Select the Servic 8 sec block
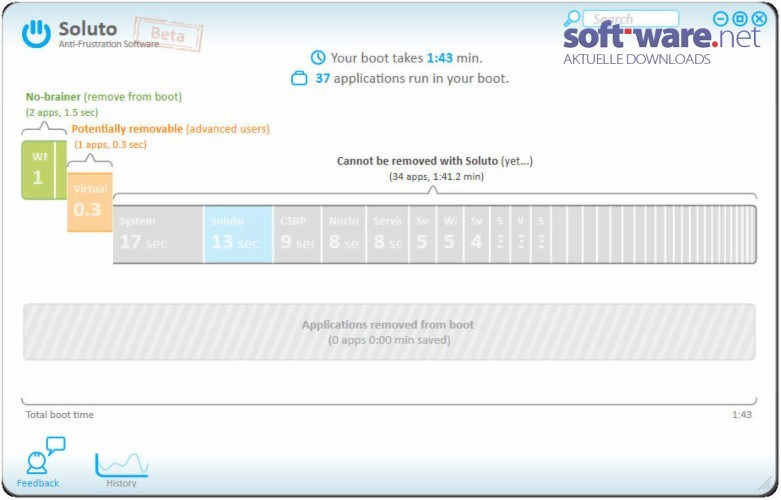Image resolution: width=781 pixels, height=500 pixels. [x=388, y=234]
